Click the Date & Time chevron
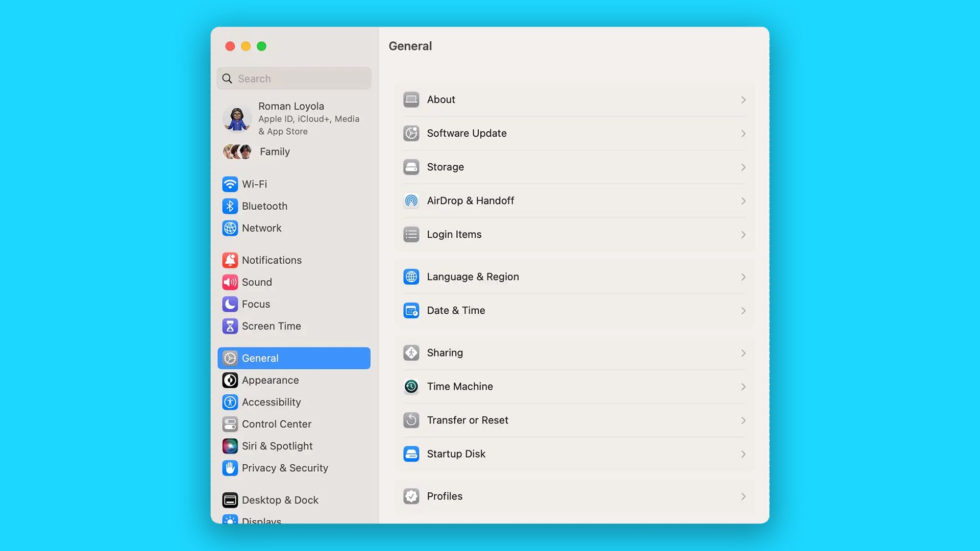The height and width of the screenshot is (551, 980). 743,311
